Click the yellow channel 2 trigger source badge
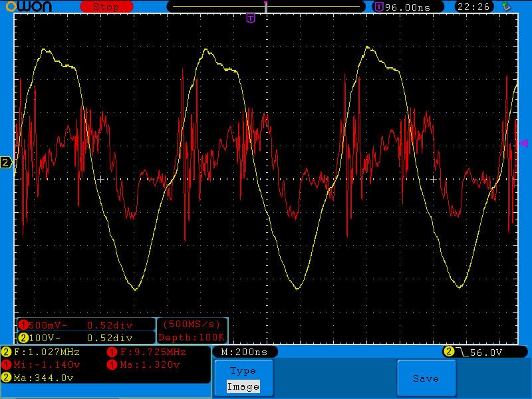 click(x=448, y=352)
